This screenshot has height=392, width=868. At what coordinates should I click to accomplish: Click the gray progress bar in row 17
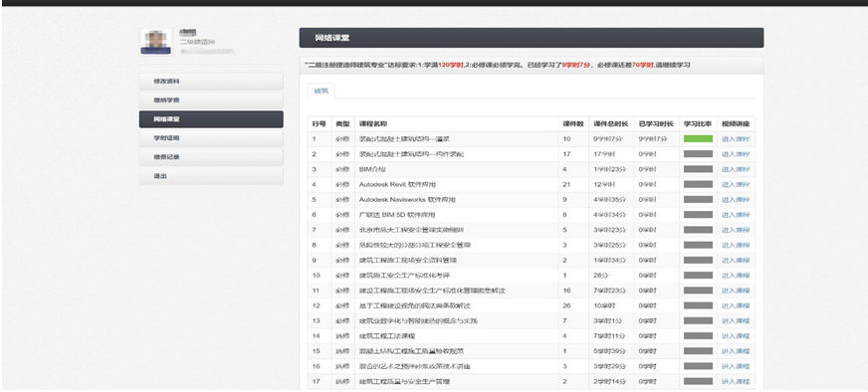point(698,381)
